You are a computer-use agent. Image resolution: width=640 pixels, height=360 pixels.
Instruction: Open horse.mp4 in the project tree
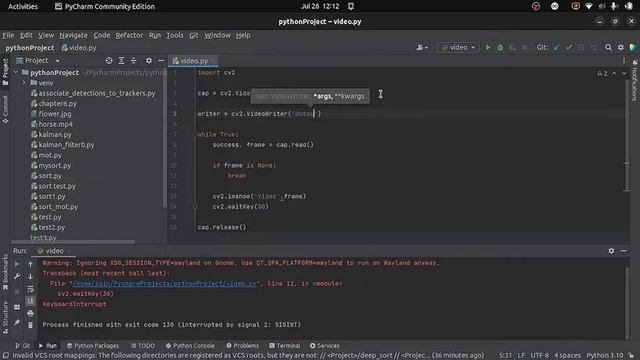click(x=56, y=124)
